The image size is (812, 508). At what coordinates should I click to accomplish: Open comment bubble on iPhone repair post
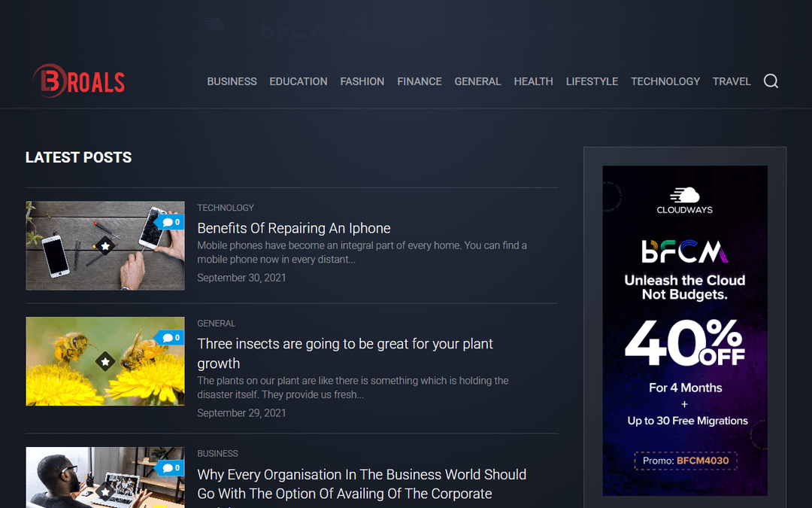pos(171,222)
